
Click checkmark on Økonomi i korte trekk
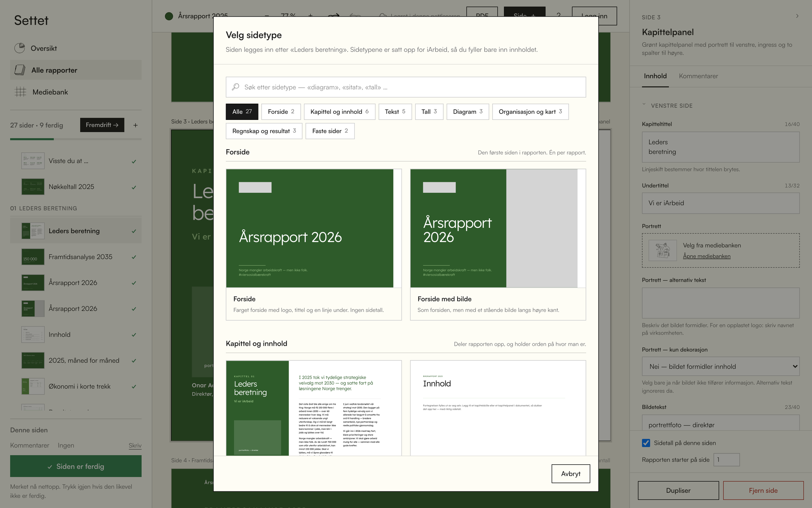[x=134, y=387]
